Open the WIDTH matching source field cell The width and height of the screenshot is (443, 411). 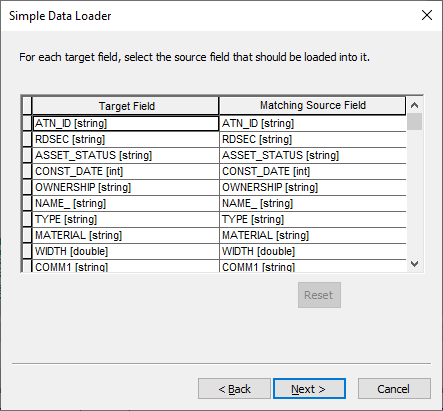313,251
